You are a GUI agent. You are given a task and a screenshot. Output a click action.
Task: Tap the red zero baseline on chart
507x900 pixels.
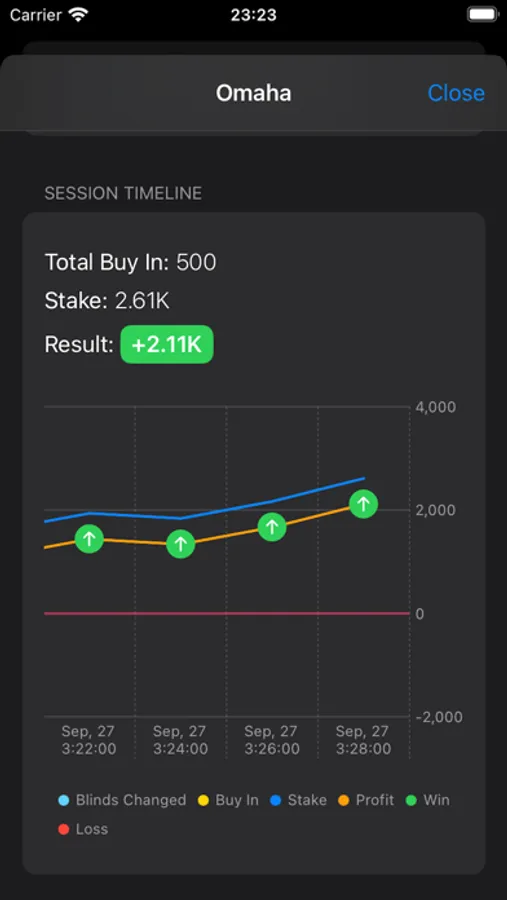pos(227,614)
